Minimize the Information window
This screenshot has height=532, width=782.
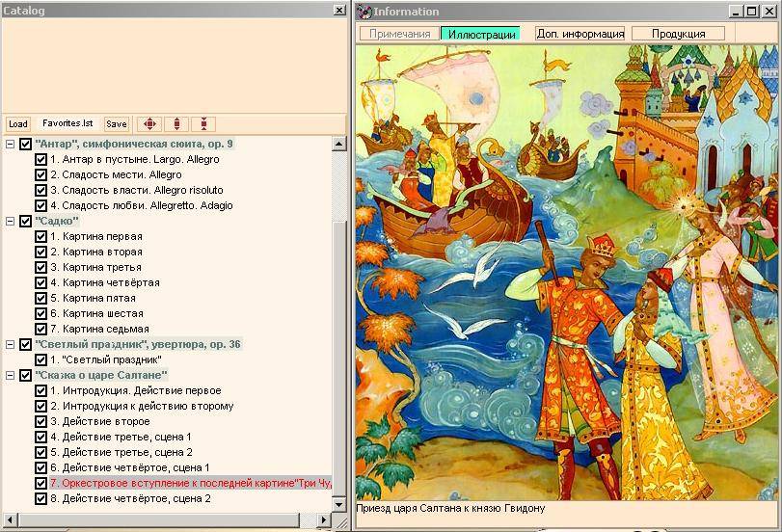point(737,11)
